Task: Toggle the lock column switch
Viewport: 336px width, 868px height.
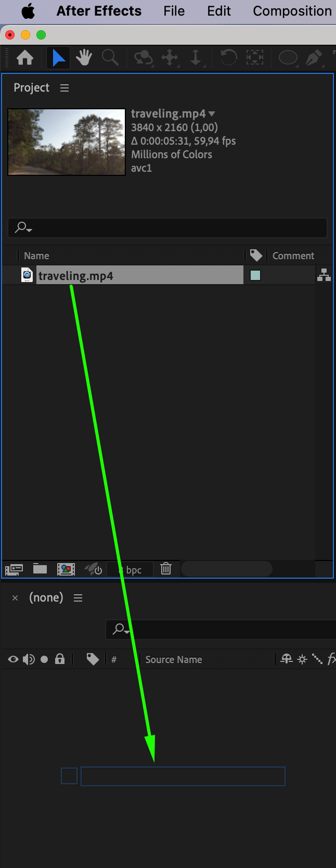Action: coord(60,659)
